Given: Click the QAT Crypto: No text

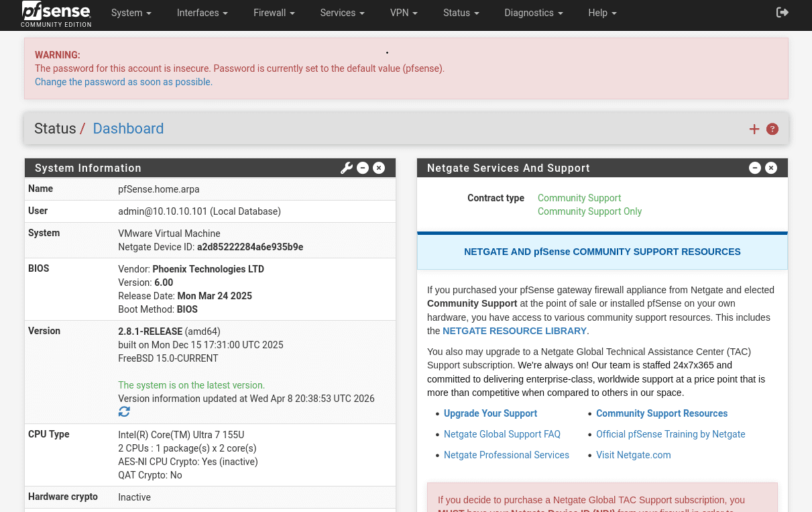Looking at the screenshot, I should click(x=150, y=475).
